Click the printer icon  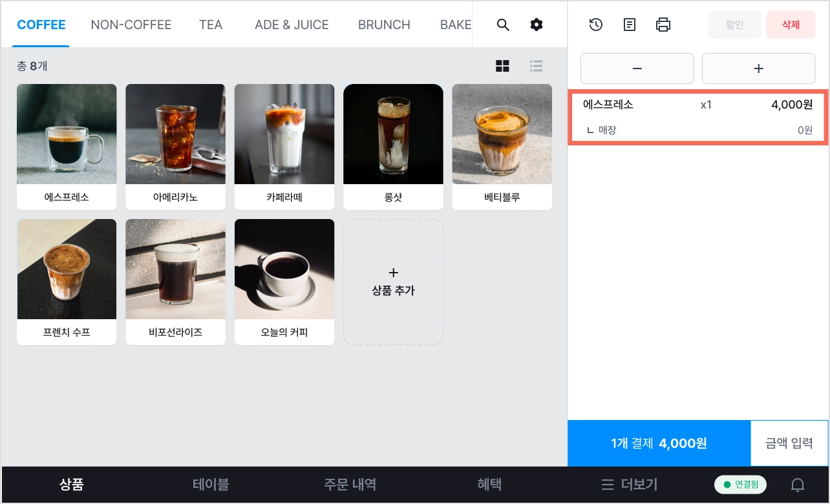pos(663,25)
